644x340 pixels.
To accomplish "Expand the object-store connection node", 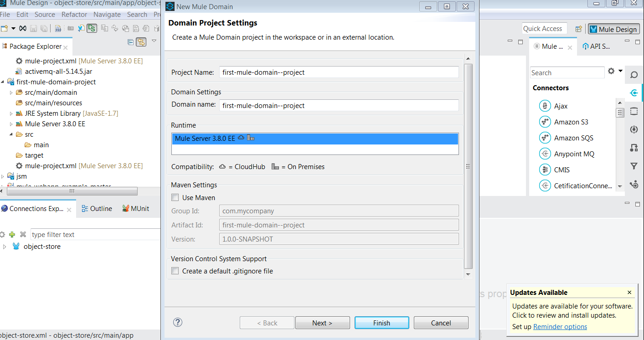I will [5, 247].
